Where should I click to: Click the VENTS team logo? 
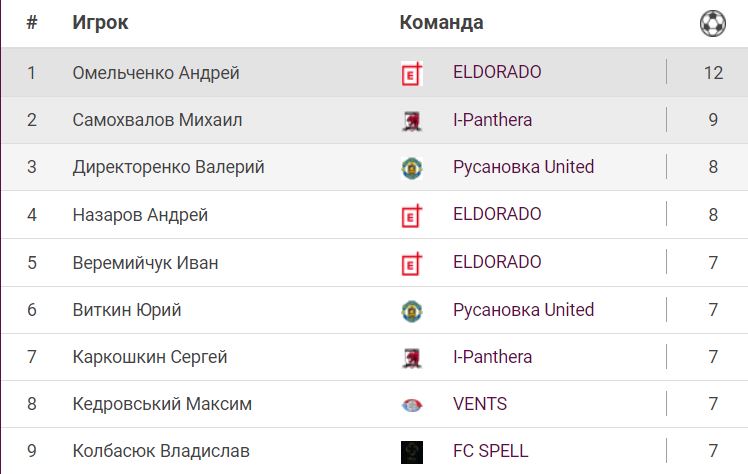pyautogui.click(x=411, y=405)
